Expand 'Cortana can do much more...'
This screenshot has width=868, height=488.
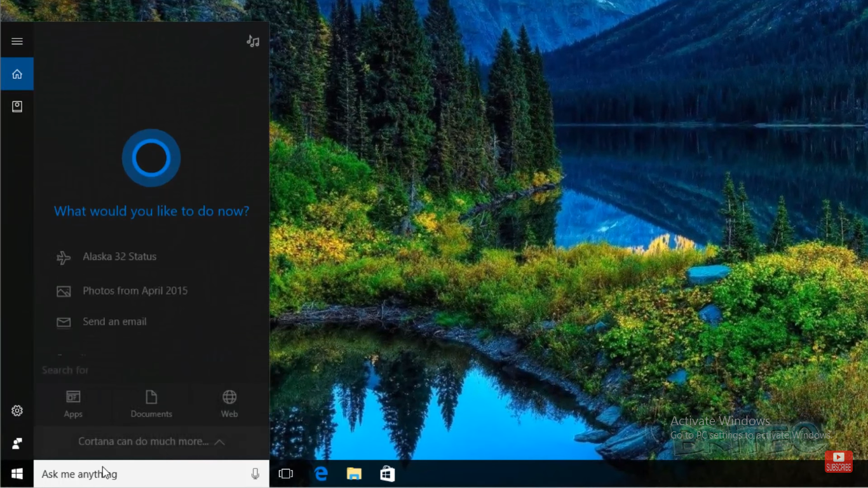(151, 442)
